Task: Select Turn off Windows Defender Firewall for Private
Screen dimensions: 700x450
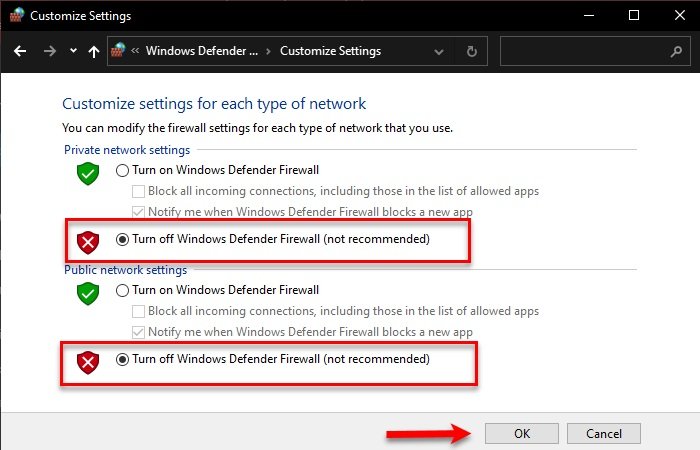Action: pos(123,240)
